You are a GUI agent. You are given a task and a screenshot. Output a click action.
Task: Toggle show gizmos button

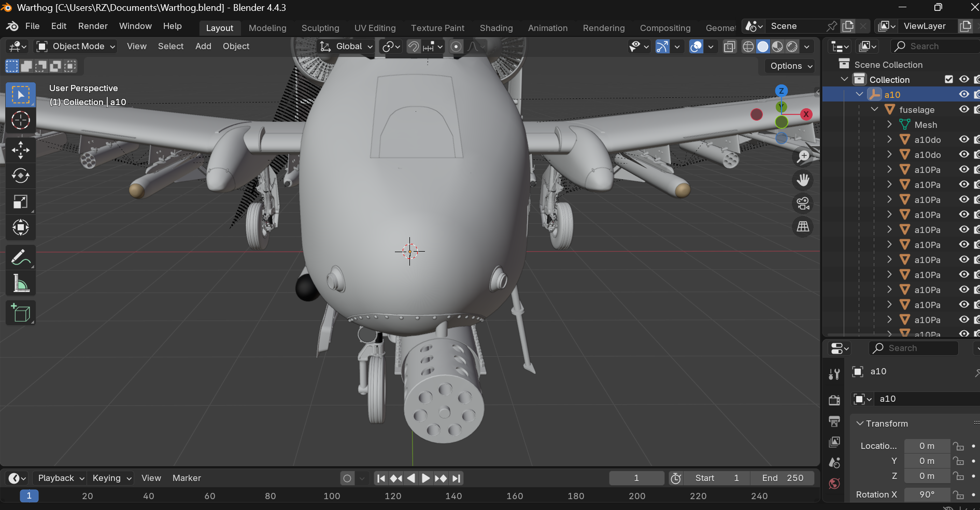(663, 47)
